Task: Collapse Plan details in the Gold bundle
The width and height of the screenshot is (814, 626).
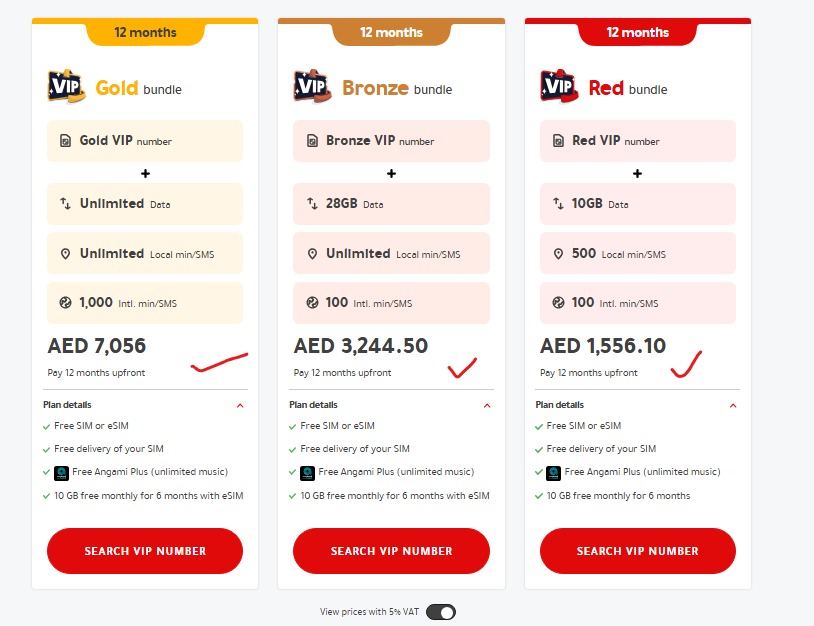Action: (x=240, y=406)
